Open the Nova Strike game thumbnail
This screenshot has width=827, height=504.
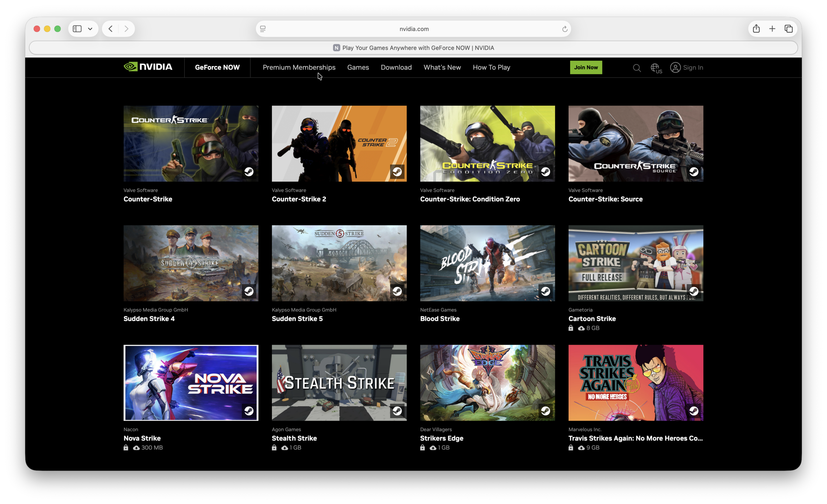tap(191, 383)
